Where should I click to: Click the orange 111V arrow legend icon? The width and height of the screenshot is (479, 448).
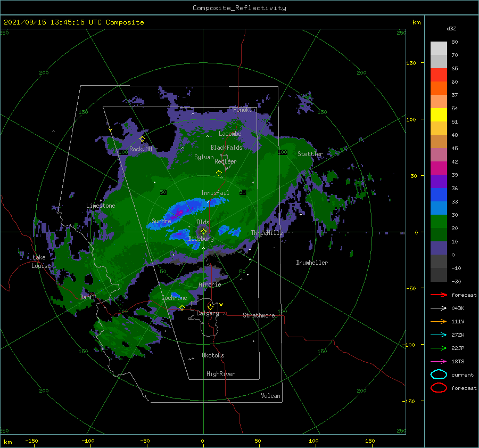(439, 321)
